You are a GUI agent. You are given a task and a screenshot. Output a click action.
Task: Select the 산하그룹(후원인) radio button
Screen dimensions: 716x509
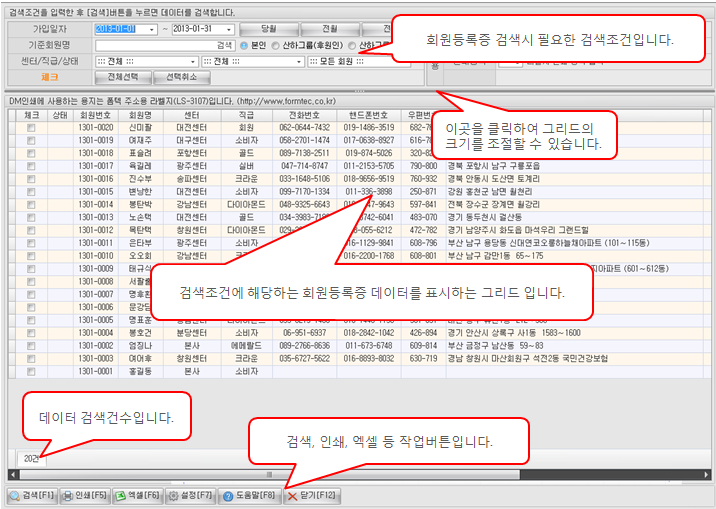(275, 46)
